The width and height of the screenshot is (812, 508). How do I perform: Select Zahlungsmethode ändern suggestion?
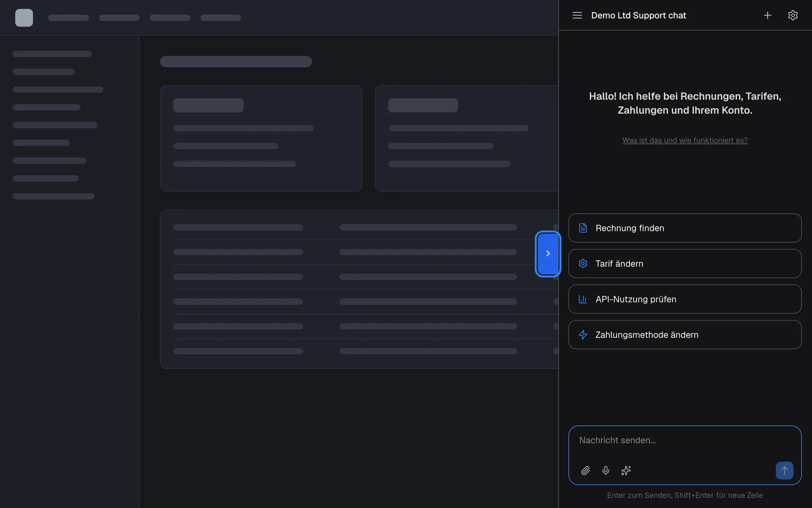(685, 335)
